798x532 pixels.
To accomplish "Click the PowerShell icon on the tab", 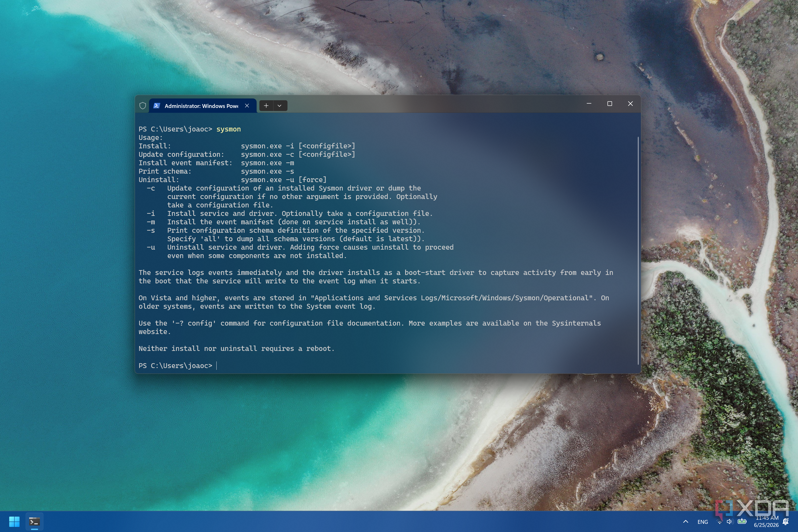I will 157,106.
